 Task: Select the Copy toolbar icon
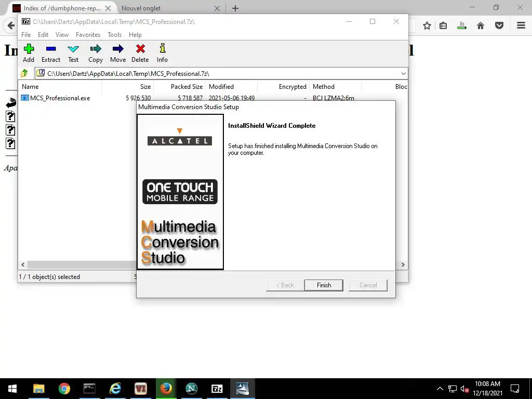click(96, 49)
